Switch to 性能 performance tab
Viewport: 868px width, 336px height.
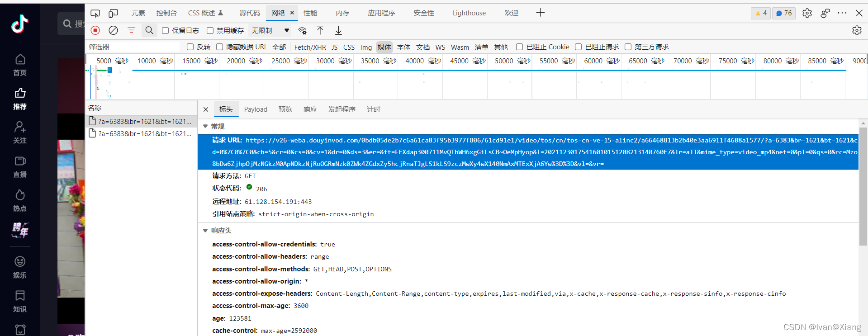[x=310, y=13]
